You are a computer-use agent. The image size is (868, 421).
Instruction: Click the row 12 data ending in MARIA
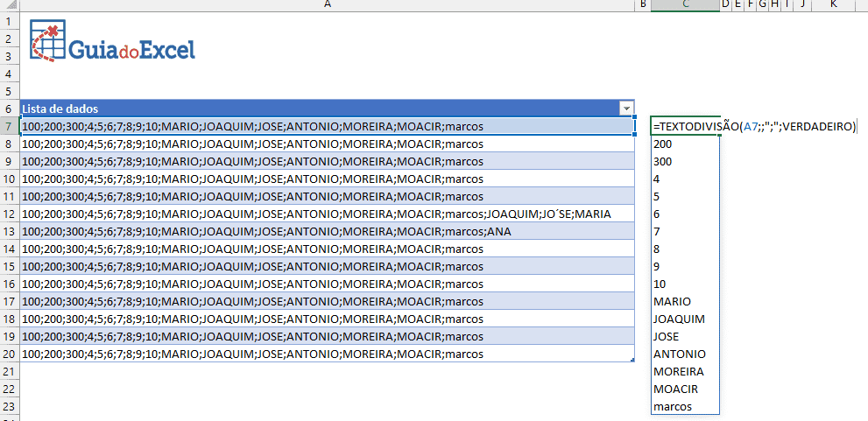[315, 214]
